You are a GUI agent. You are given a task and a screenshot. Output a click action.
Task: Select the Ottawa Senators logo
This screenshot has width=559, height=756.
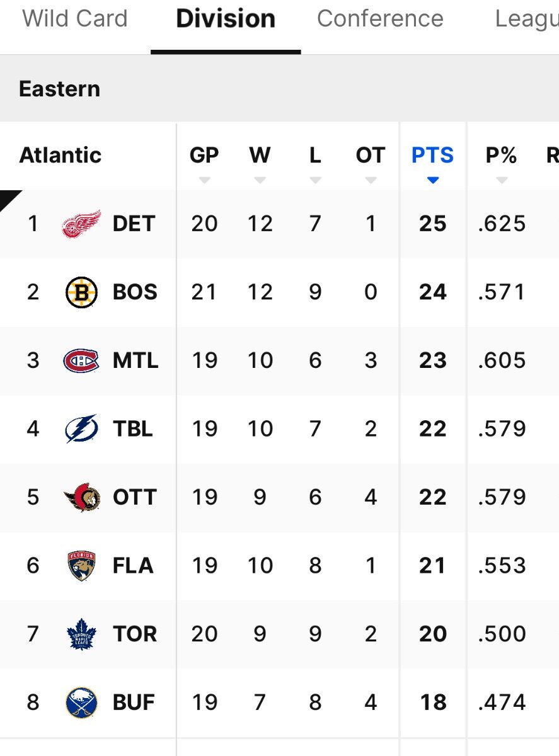[x=81, y=498]
